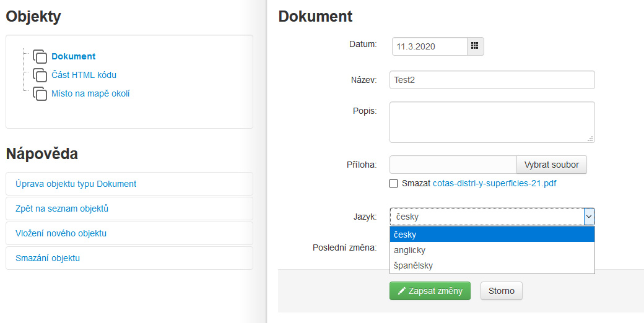Select Místo na mapě okolí object
This screenshot has width=644, height=323.
[90, 93]
